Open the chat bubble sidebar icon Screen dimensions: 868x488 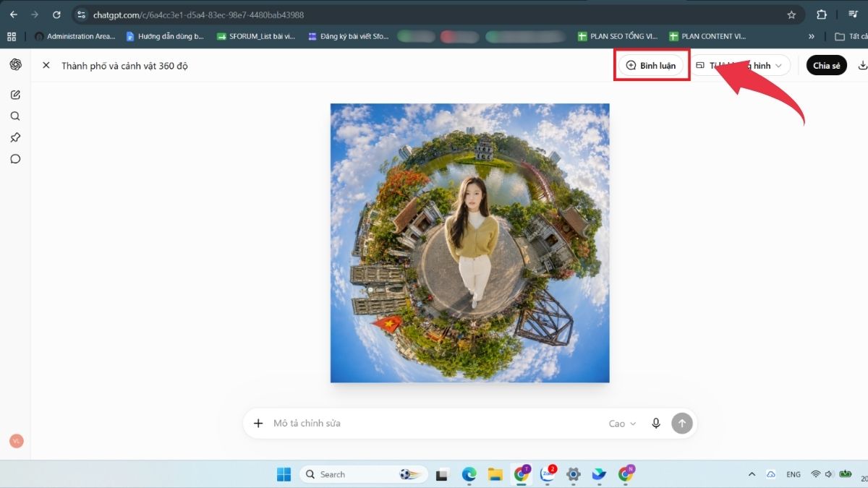15,159
